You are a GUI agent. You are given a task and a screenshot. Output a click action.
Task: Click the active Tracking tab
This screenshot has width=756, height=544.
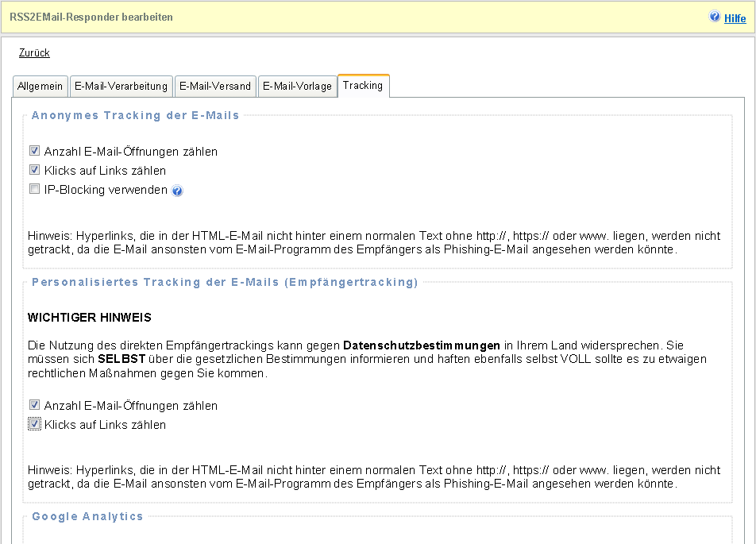coord(363,86)
